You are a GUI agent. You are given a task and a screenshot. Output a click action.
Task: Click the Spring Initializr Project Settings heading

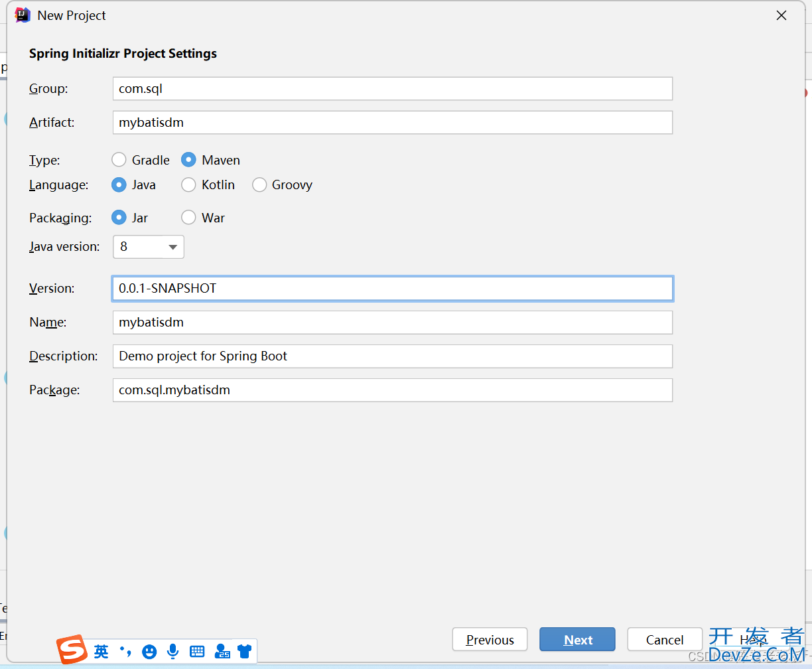pos(123,54)
